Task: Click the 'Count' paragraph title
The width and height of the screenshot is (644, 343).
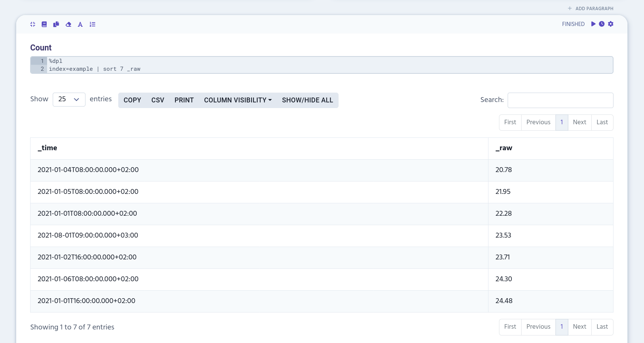Action: 41,48
